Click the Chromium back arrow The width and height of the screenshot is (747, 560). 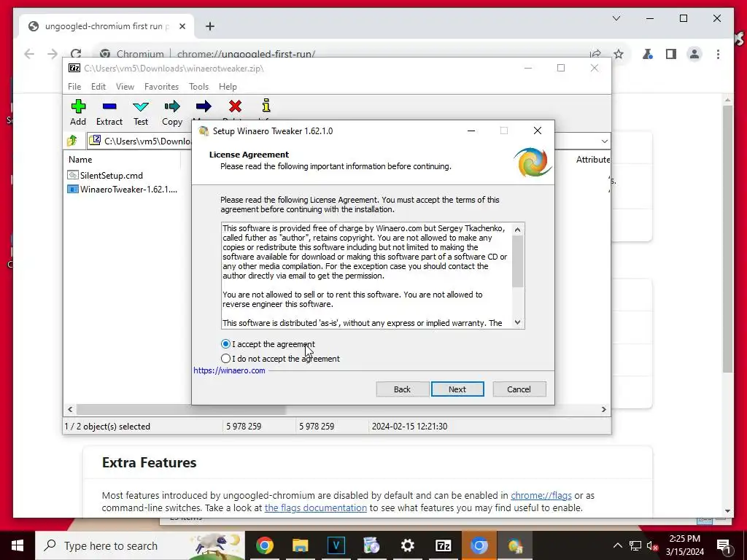coord(29,54)
